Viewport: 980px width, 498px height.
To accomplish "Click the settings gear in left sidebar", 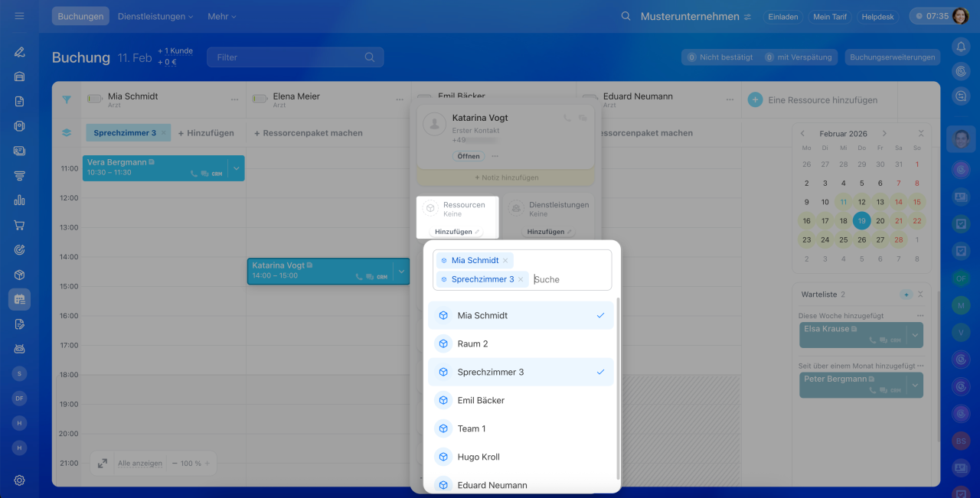I will tap(19, 480).
